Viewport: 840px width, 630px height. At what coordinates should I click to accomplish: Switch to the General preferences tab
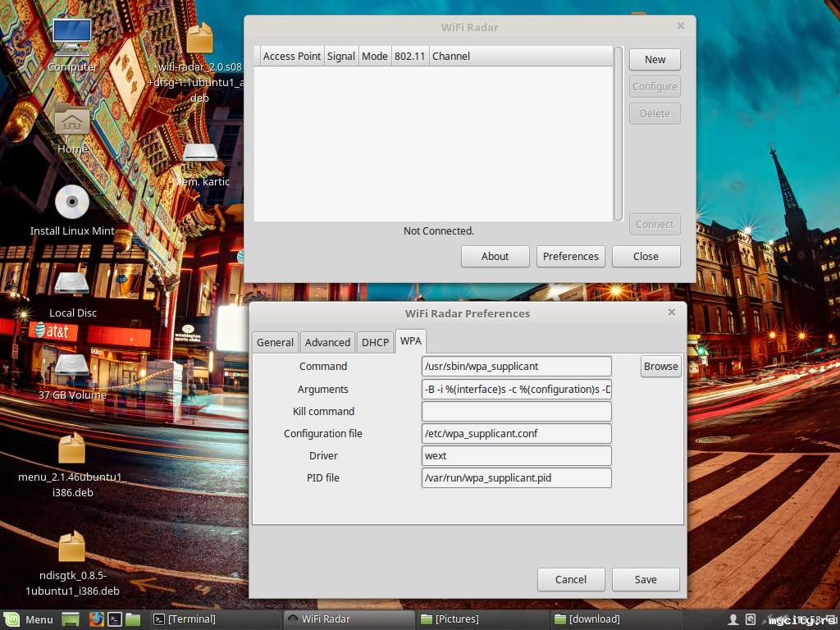point(275,342)
